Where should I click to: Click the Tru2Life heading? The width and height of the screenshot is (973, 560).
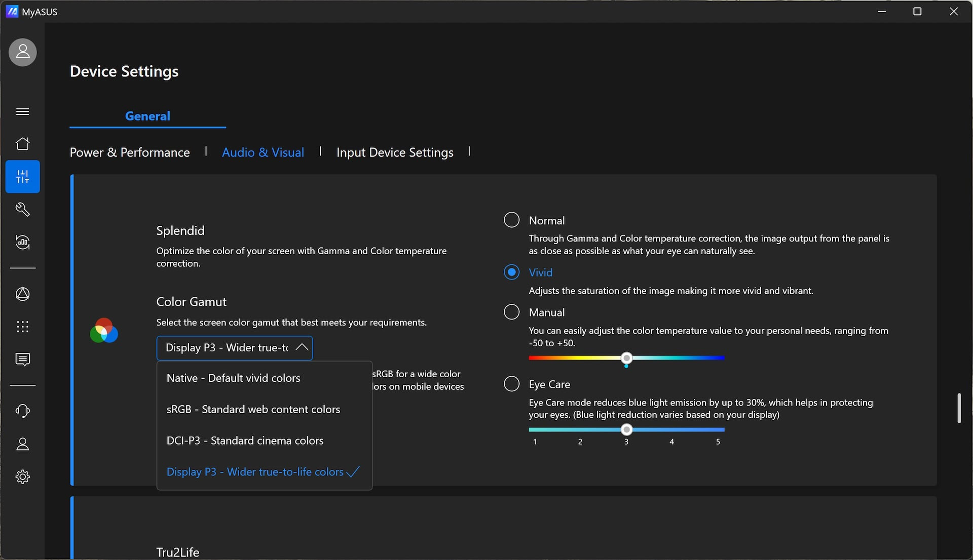(x=178, y=552)
